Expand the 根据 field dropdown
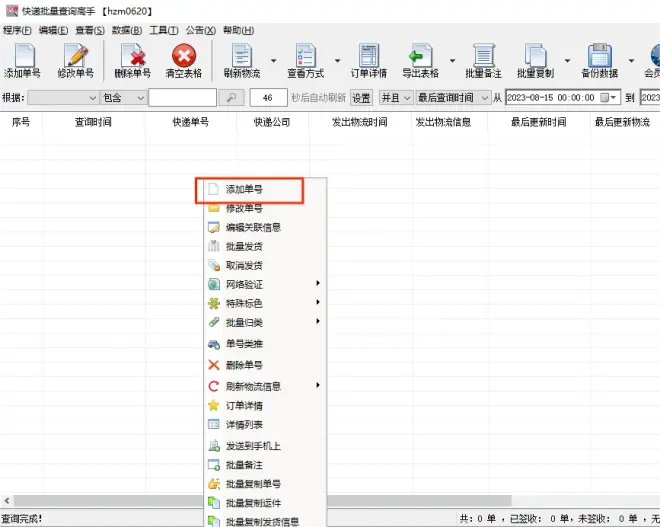The image size is (660, 527). (x=63, y=97)
